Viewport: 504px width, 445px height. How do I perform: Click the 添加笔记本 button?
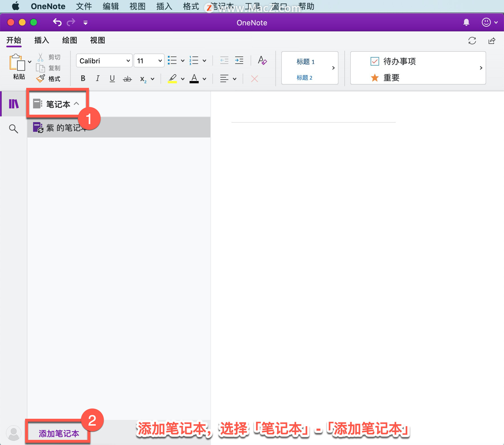(59, 433)
